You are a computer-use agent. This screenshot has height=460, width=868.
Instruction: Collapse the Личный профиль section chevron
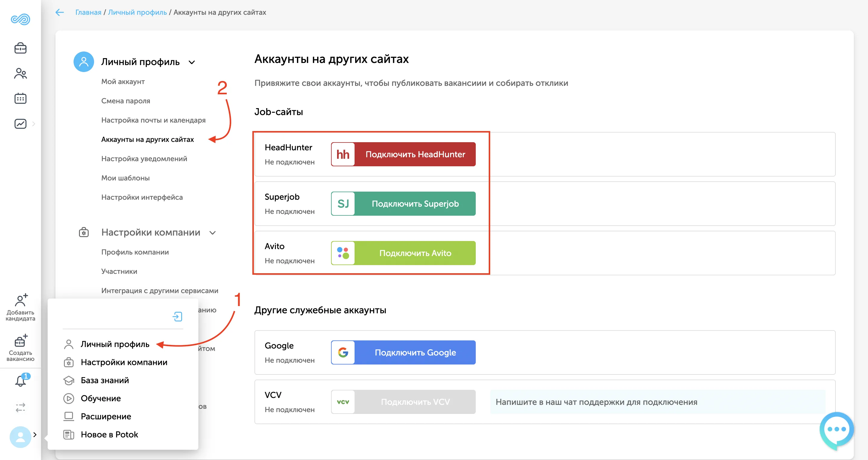click(192, 62)
